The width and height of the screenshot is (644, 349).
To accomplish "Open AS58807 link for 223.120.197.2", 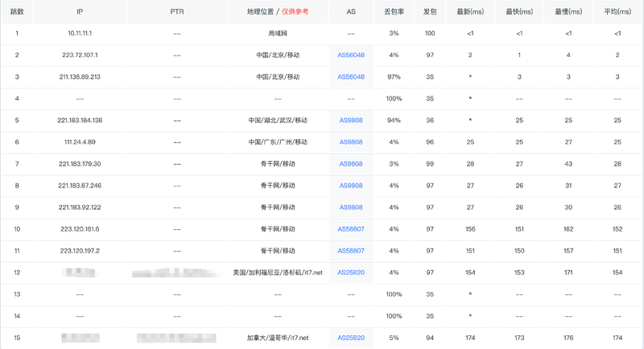I will [x=351, y=251].
